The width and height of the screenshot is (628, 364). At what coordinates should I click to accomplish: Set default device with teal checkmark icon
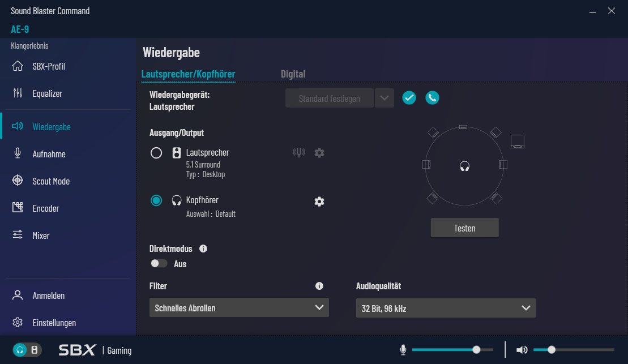pyautogui.click(x=409, y=98)
